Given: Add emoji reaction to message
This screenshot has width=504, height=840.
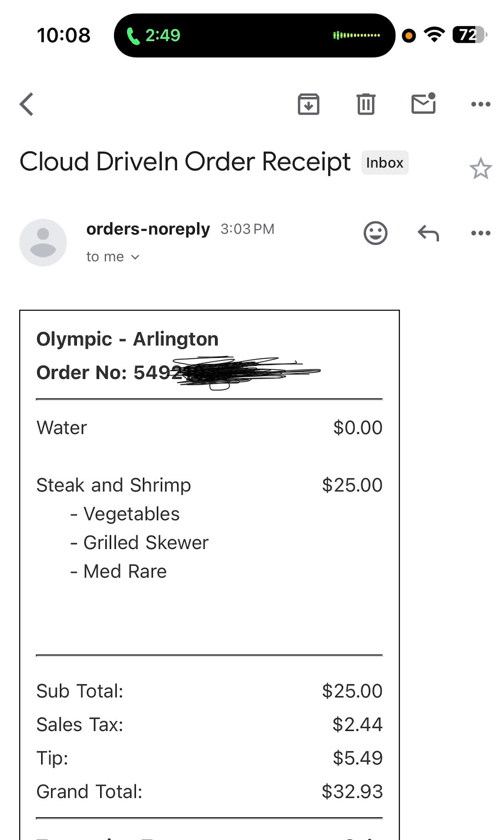Looking at the screenshot, I should (375, 233).
